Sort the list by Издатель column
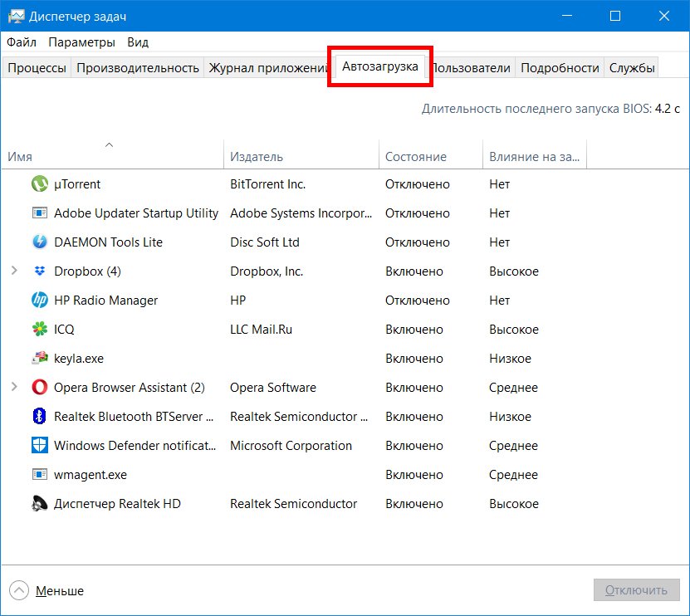The height and width of the screenshot is (616, 690). point(257,157)
